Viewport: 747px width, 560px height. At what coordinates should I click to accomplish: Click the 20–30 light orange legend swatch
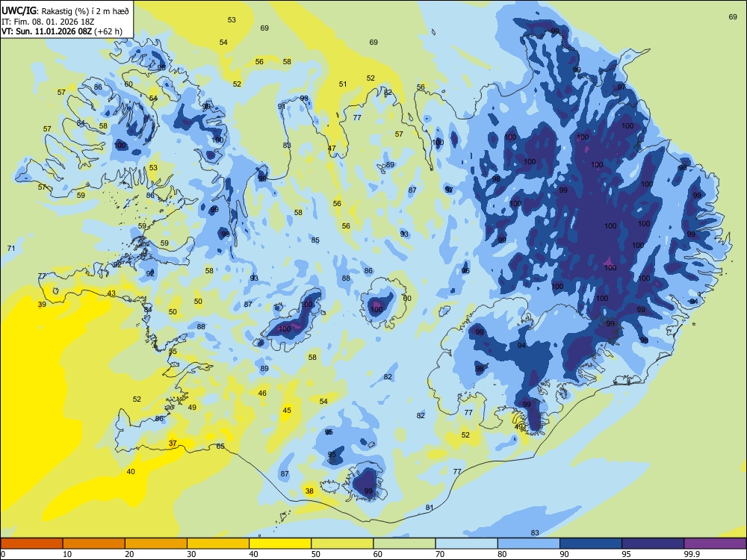coord(156,544)
